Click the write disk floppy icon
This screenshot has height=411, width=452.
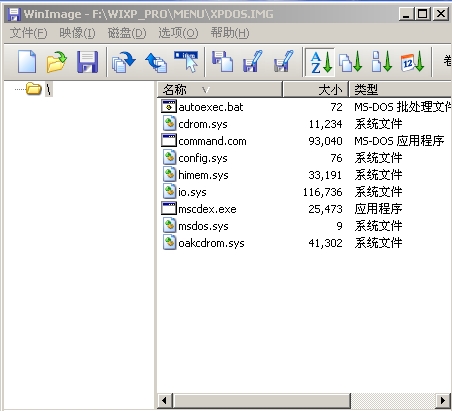[x=252, y=61]
